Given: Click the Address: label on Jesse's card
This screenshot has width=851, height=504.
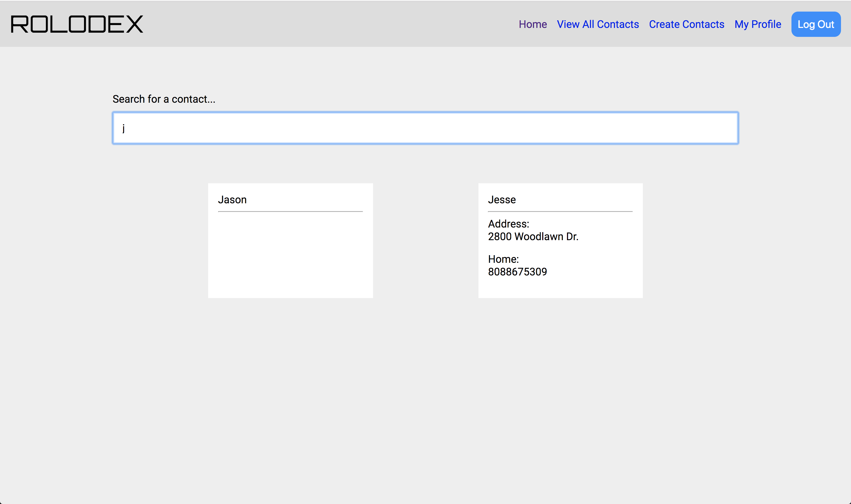Looking at the screenshot, I should (x=508, y=224).
